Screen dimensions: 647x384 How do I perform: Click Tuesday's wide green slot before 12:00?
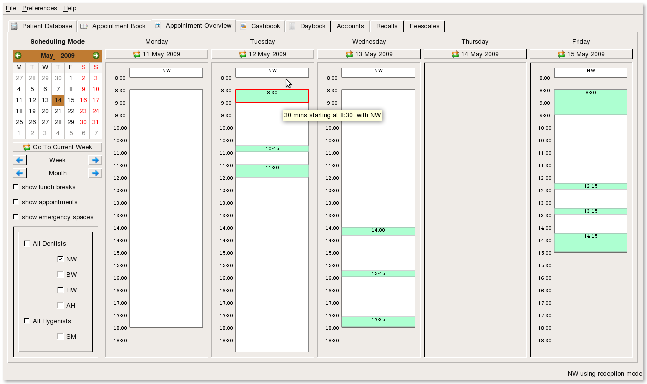click(272, 171)
